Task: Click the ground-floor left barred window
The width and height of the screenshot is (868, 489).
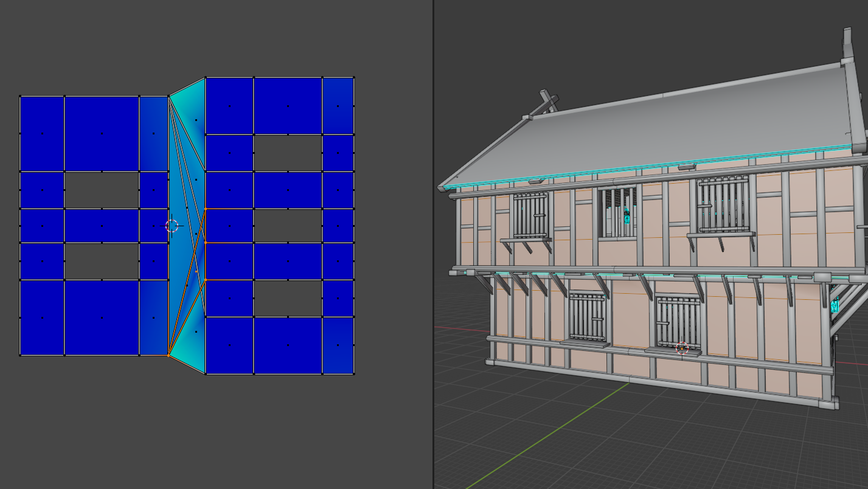Action: point(587,317)
